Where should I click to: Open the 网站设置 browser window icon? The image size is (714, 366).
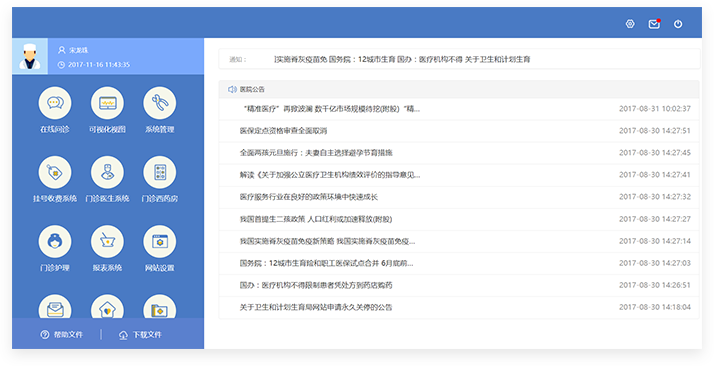pyautogui.click(x=160, y=241)
